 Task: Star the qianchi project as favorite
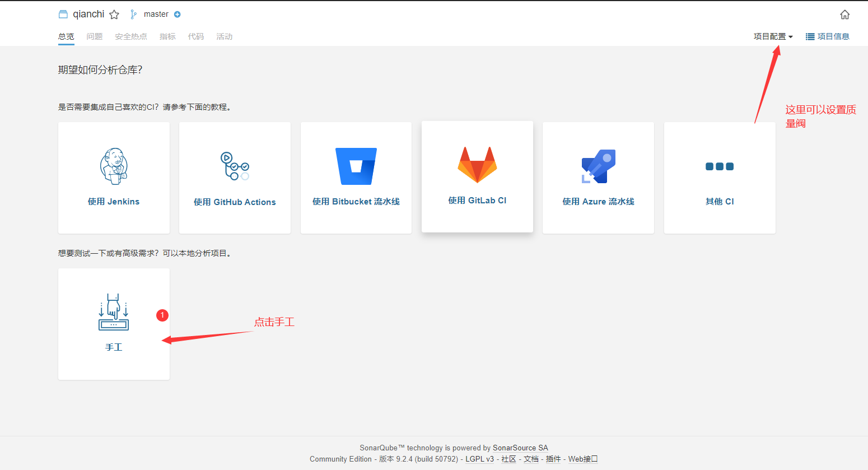click(x=114, y=15)
